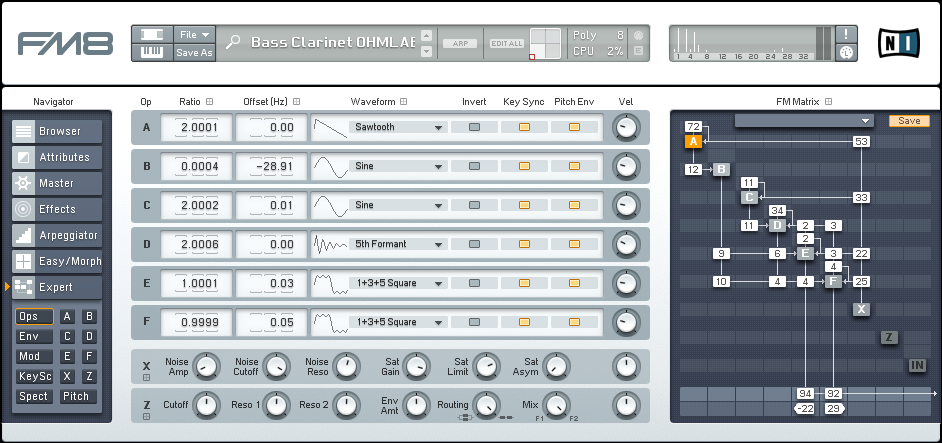Open Sine waveform dropdown for operator C
The width and height of the screenshot is (942, 443).
point(398,205)
